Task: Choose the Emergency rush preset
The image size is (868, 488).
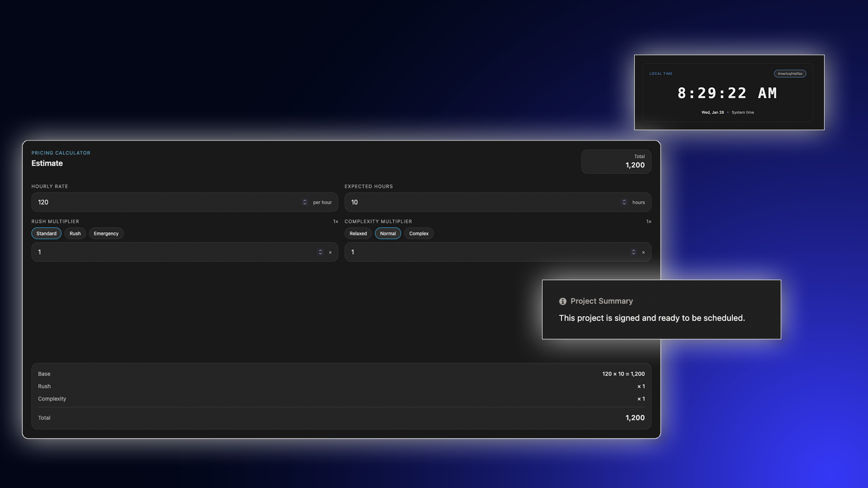Action: pos(106,234)
